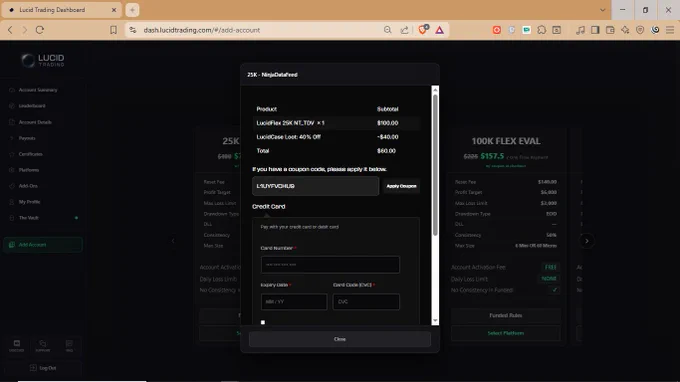Open Leaderboard in sidebar
Viewport: 680px width, 382px height.
point(32,106)
